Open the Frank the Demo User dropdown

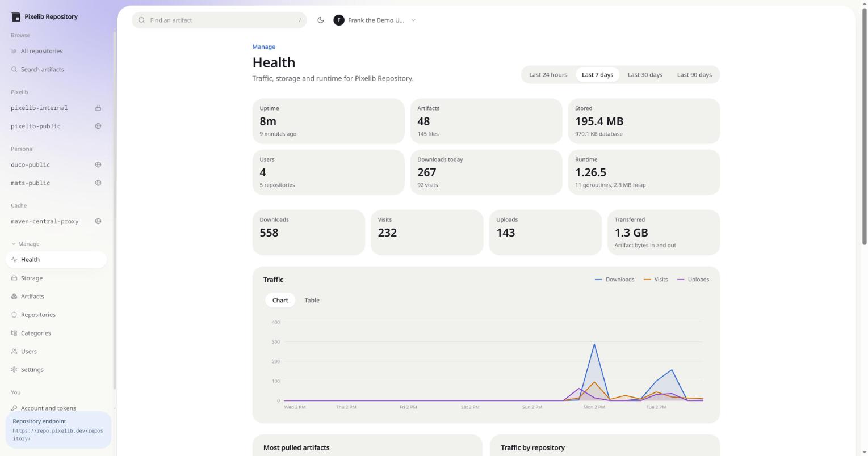[x=375, y=20]
